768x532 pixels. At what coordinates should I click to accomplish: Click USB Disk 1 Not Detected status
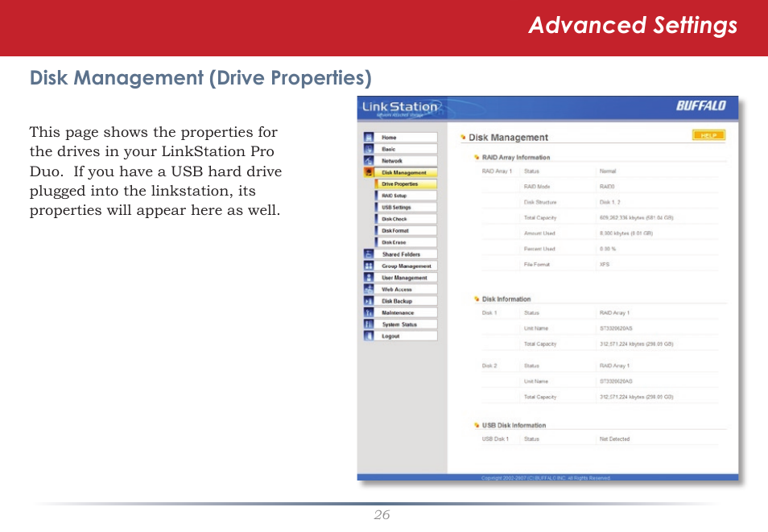click(x=614, y=439)
